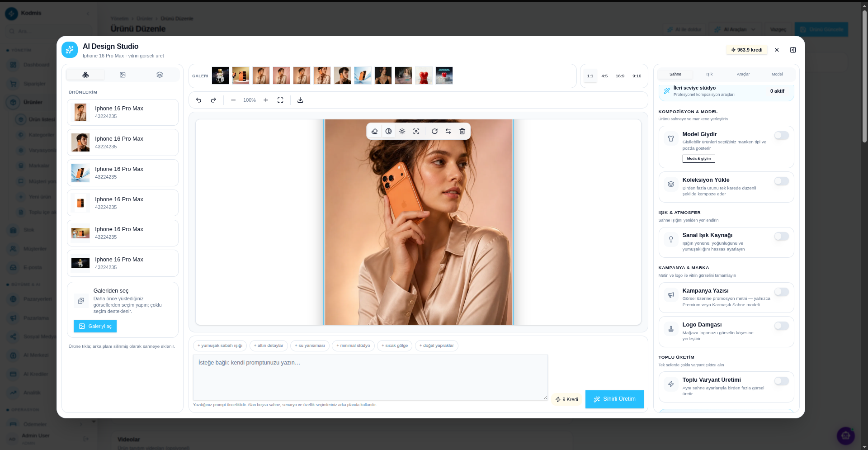Pick the red heart gallery thumbnail
The height and width of the screenshot is (450, 868).
point(424,76)
